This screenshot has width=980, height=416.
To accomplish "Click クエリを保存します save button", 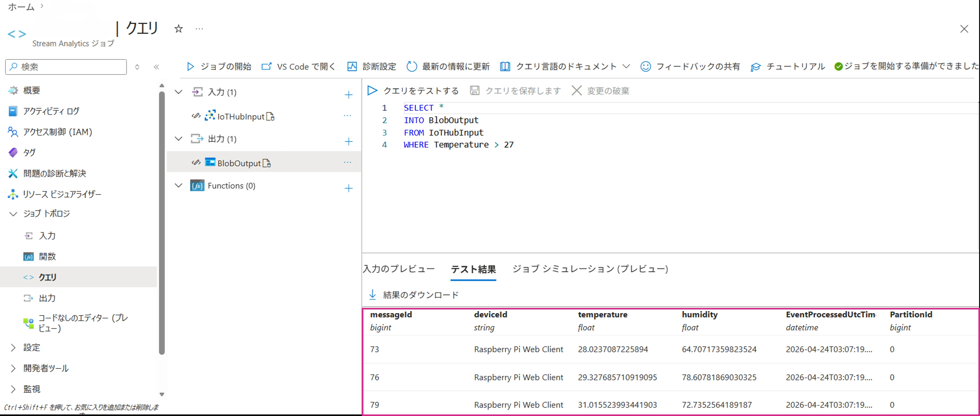I will click(515, 91).
